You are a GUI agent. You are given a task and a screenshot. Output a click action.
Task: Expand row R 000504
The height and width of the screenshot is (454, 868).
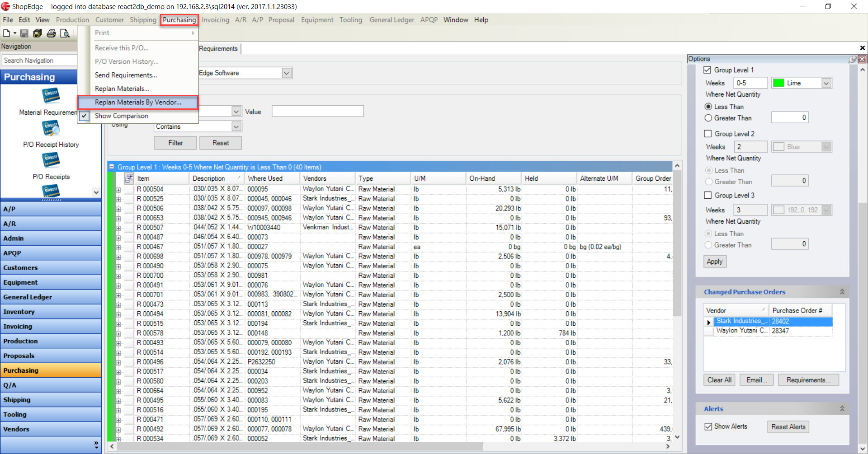coord(118,190)
